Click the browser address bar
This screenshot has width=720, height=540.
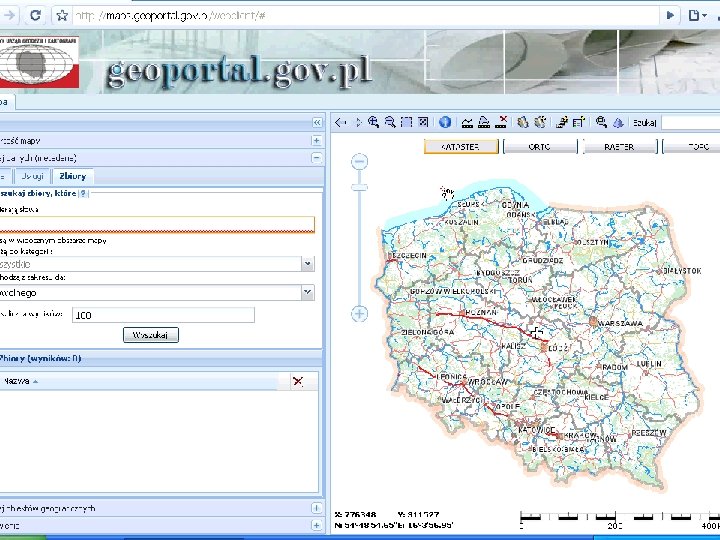click(365, 16)
